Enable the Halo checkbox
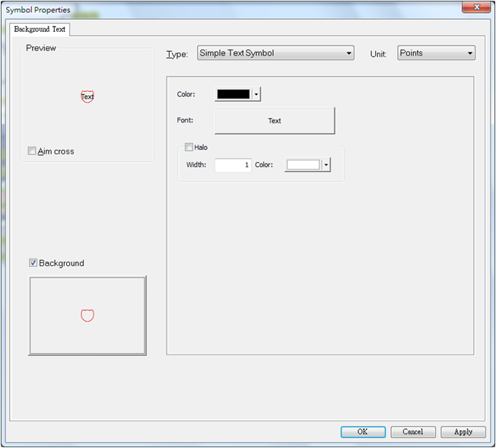Screen dimensions: 496x448 point(189,148)
